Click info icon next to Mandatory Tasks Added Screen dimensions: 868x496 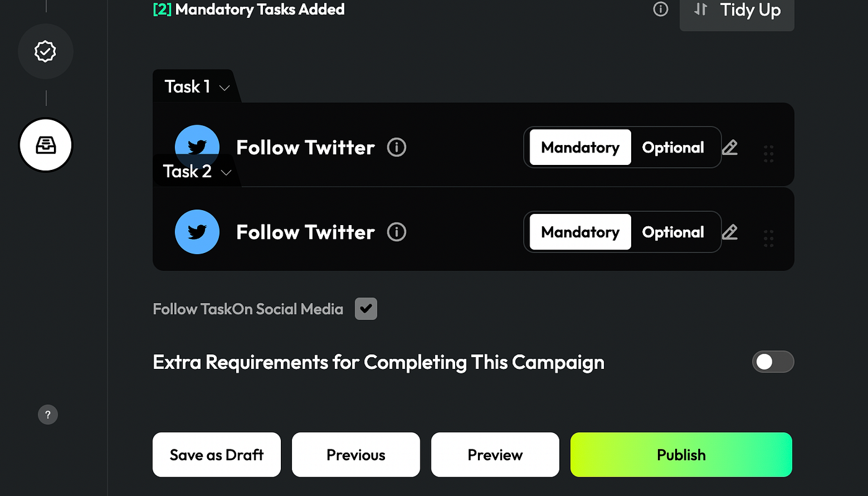click(x=661, y=9)
